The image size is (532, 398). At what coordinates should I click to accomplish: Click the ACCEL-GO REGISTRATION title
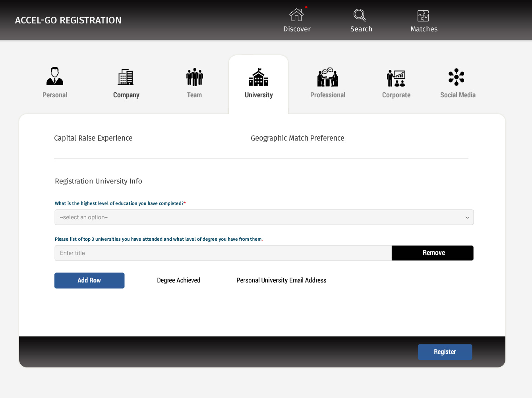(68, 20)
